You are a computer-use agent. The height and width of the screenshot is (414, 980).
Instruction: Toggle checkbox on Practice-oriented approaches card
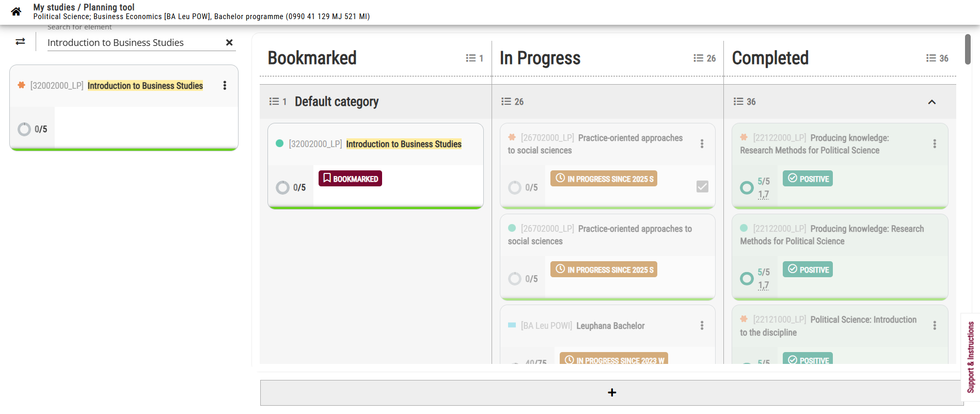coord(702,186)
